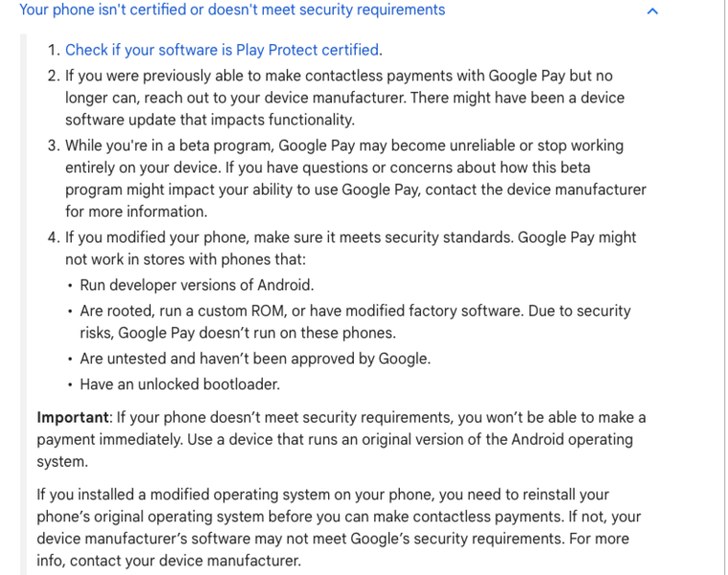Screen dimensions: 728x575
Task: Click the paragraph about installing a modified operating system
Action: pos(339,528)
